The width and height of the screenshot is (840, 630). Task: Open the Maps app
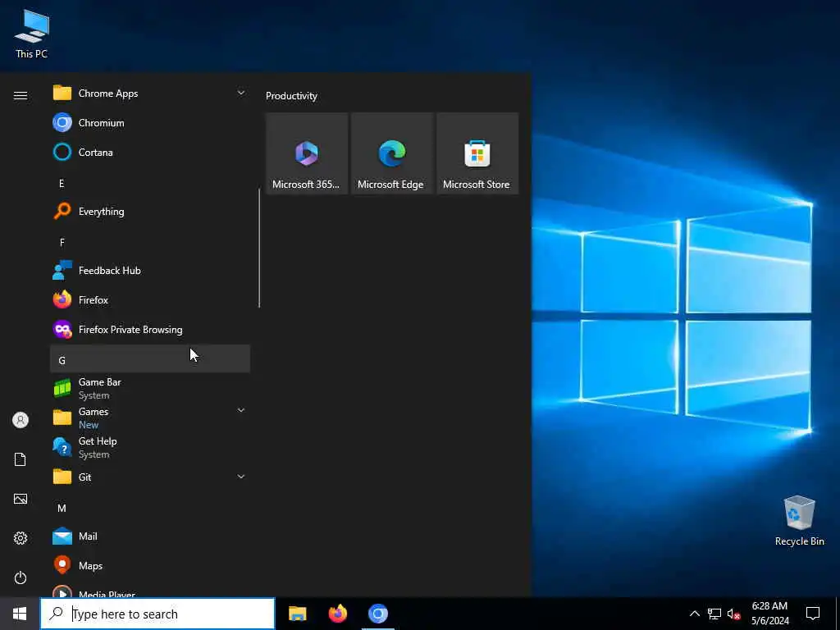[x=150, y=565]
